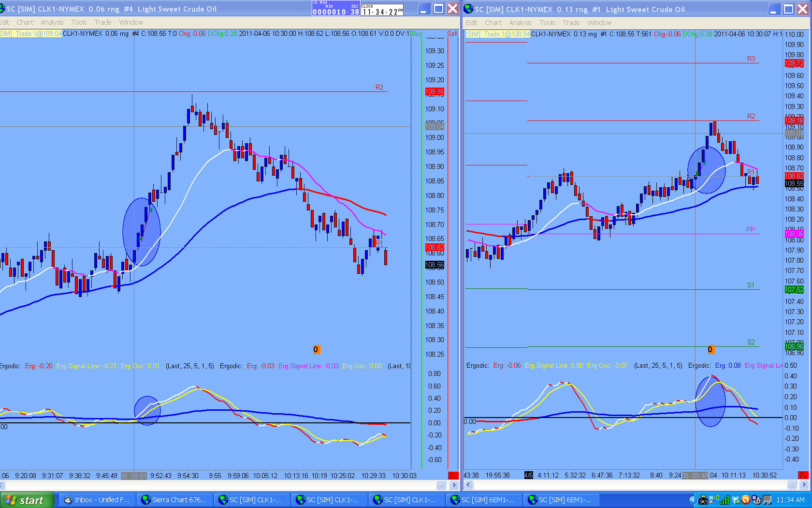Open Analysis menu in right #1 chart window
Image resolution: width=812 pixels, height=508 pixels.
pos(520,23)
